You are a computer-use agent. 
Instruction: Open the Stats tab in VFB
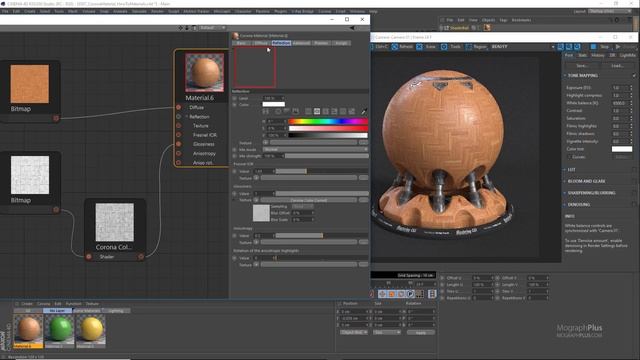[582, 55]
